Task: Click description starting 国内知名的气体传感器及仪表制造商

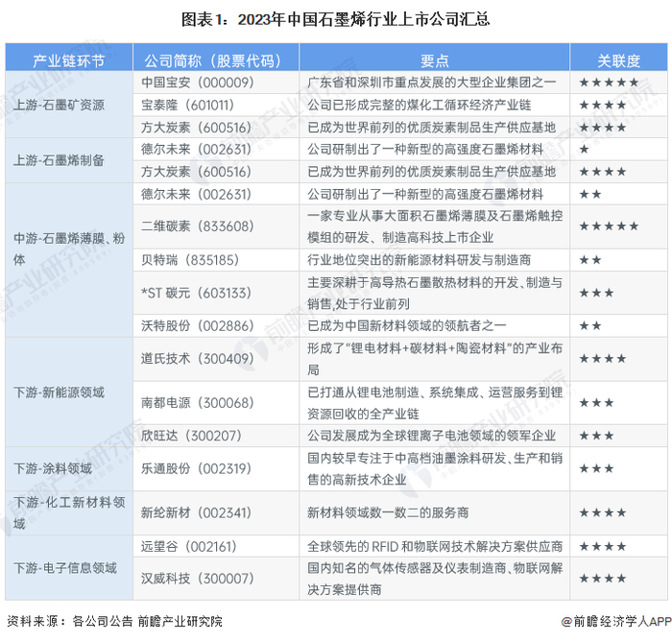Action: coord(435,579)
